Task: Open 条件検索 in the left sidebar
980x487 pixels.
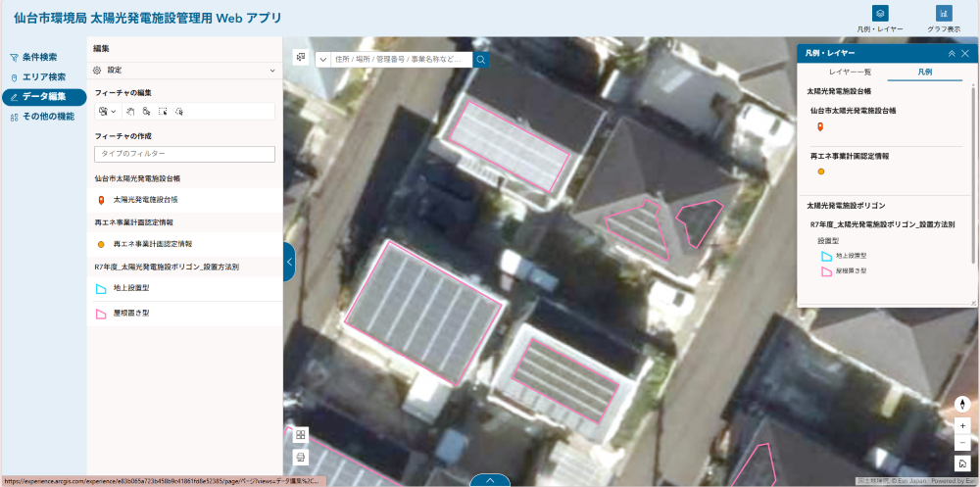Action: [x=39, y=57]
